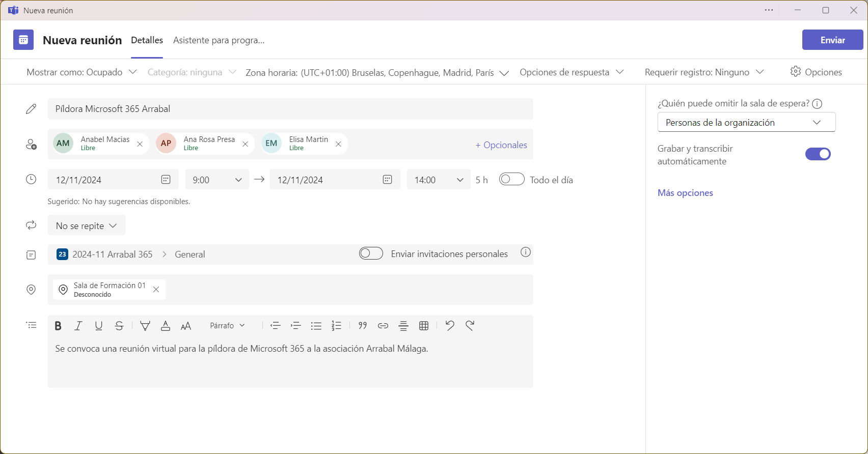
Task: Insert a numbered list
Action: 337,326
